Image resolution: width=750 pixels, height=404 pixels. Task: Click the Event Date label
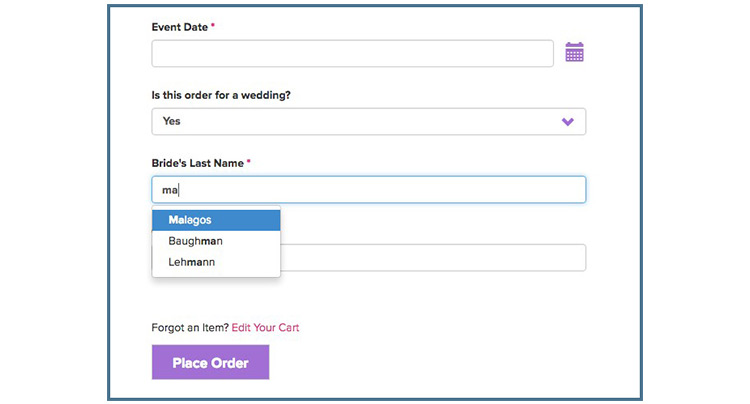pos(180,27)
